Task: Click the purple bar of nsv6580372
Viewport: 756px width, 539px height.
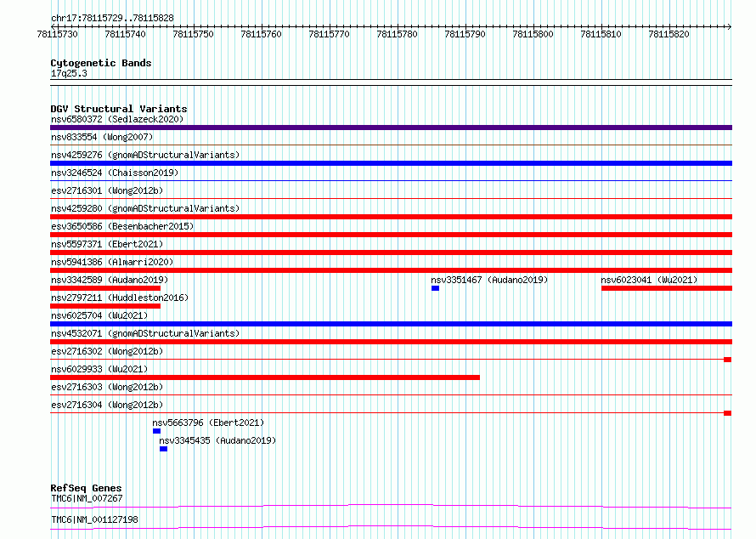Action: (391, 128)
